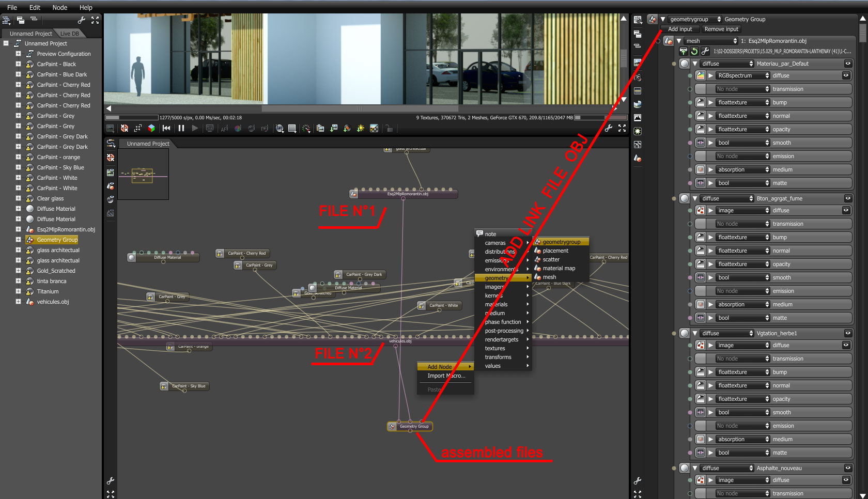Click the render progress bar

click(x=132, y=118)
